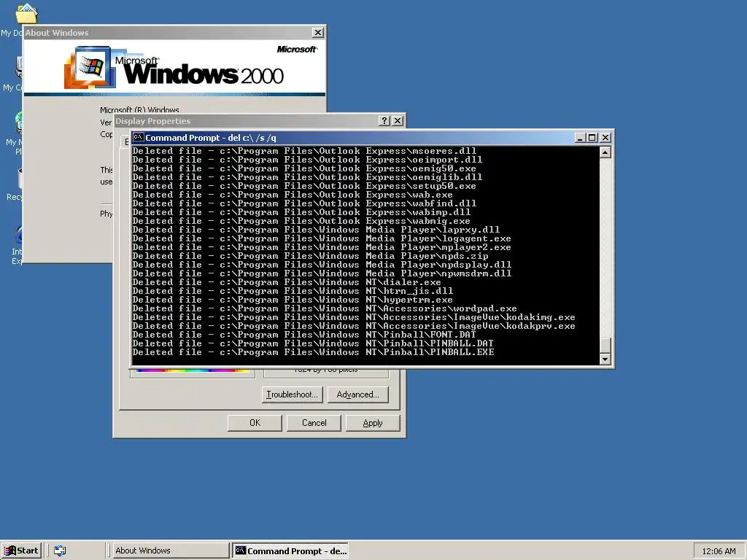Click Command Prompt scrollbar up arrow

(605, 152)
